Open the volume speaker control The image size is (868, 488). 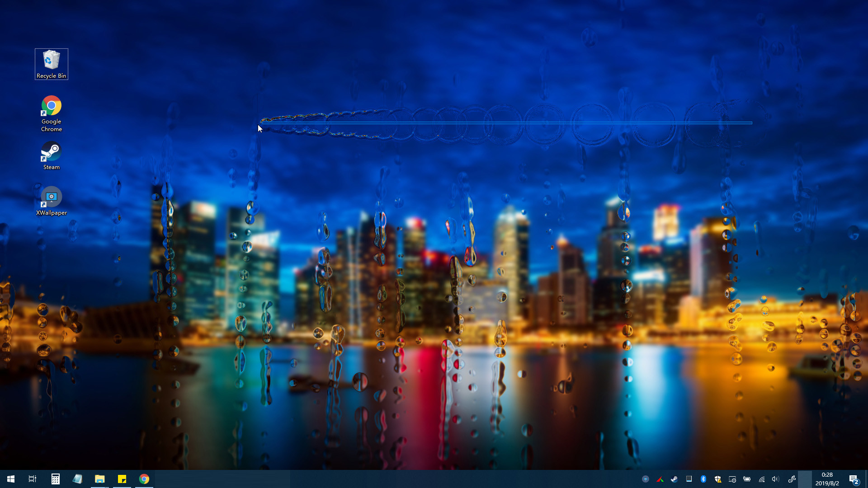click(775, 479)
